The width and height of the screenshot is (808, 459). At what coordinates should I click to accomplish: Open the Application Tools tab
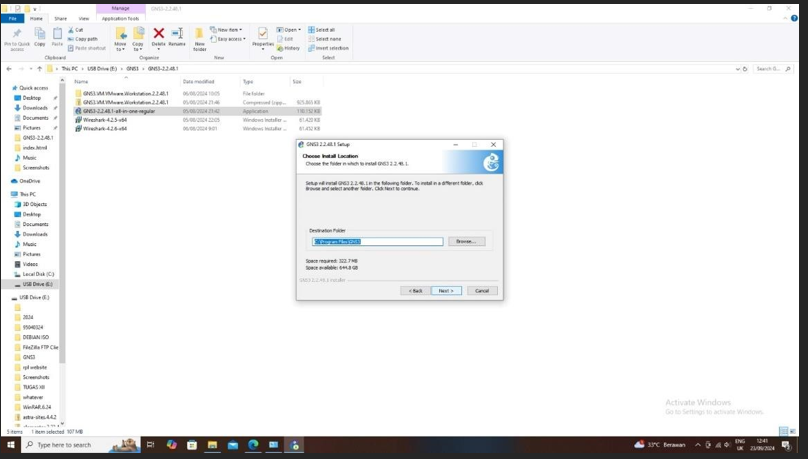pyautogui.click(x=120, y=19)
